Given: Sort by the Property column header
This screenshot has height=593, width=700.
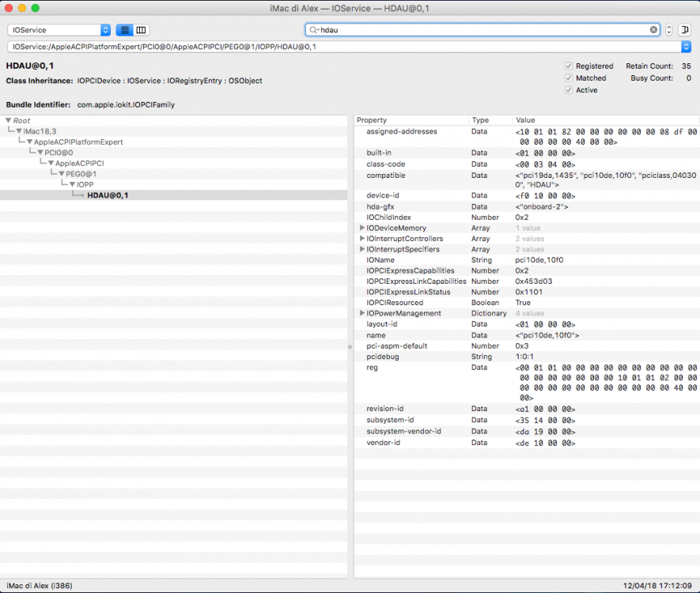Looking at the screenshot, I should (411, 120).
